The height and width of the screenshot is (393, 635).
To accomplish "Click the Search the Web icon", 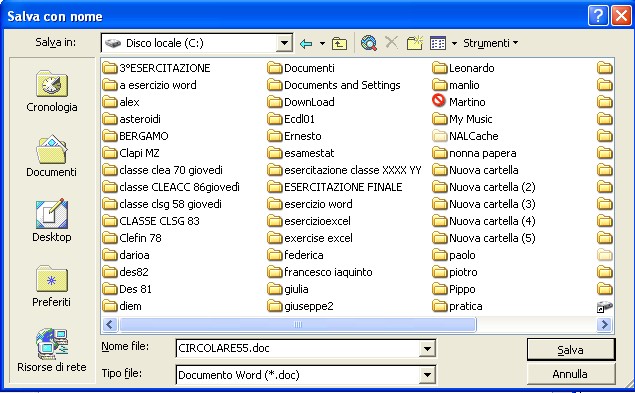I will tap(369, 43).
